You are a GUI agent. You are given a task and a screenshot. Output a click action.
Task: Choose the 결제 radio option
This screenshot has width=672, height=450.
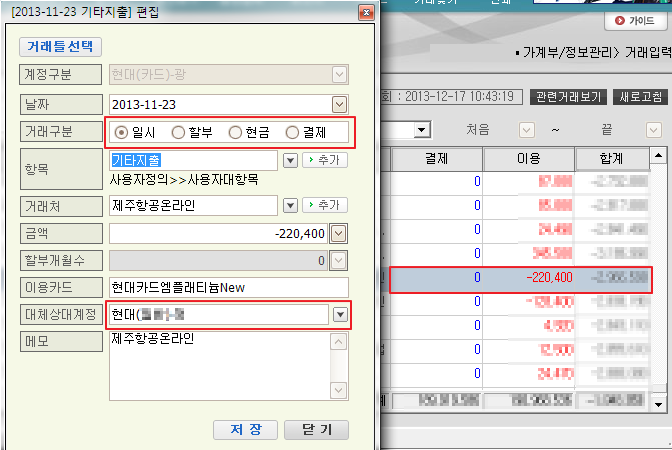coord(292,133)
